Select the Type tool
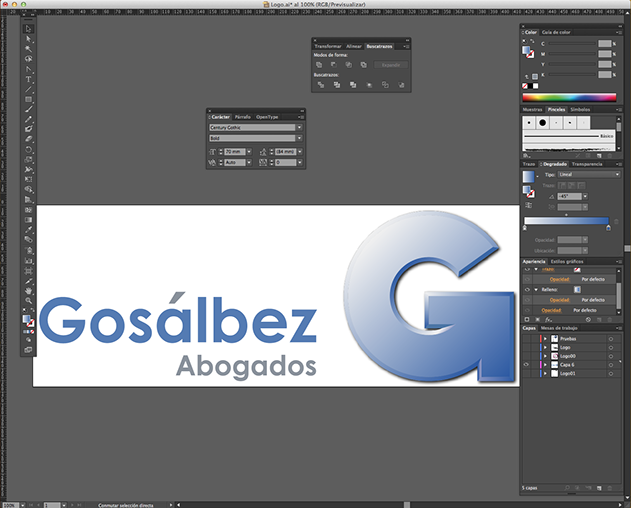This screenshot has width=631, height=508. click(x=28, y=79)
